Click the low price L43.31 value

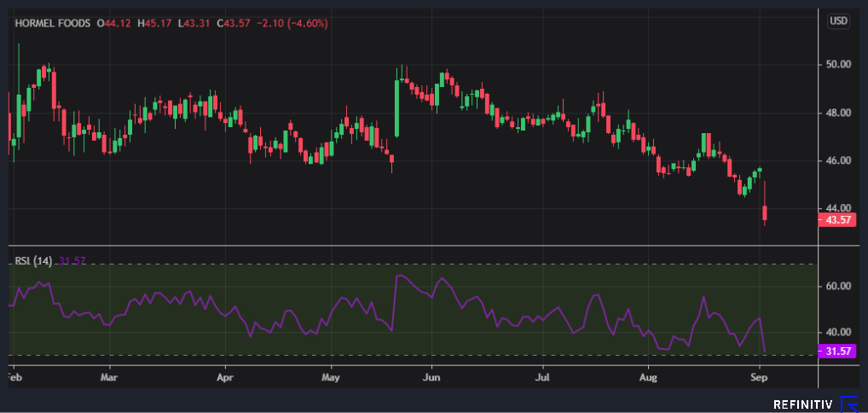[x=194, y=24]
